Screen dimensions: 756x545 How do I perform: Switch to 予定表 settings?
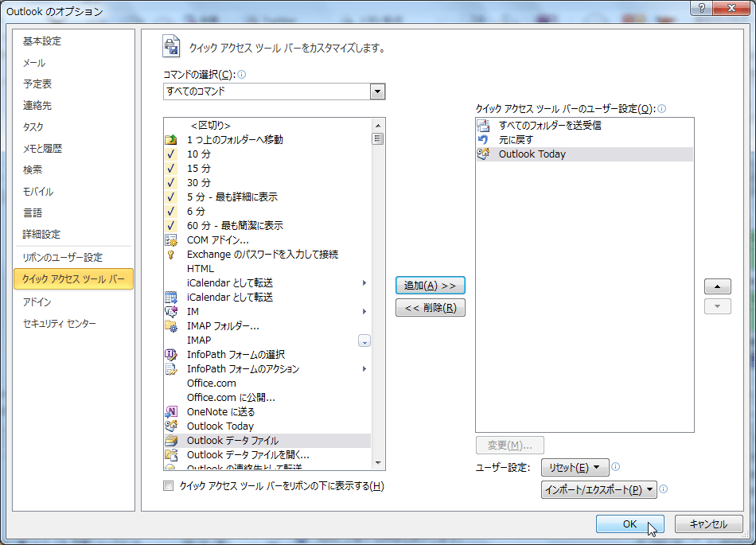pyautogui.click(x=37, y=84)
